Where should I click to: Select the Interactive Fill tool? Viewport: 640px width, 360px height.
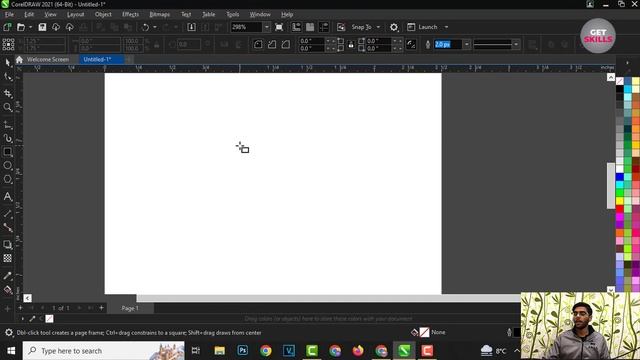pos(8,290)
